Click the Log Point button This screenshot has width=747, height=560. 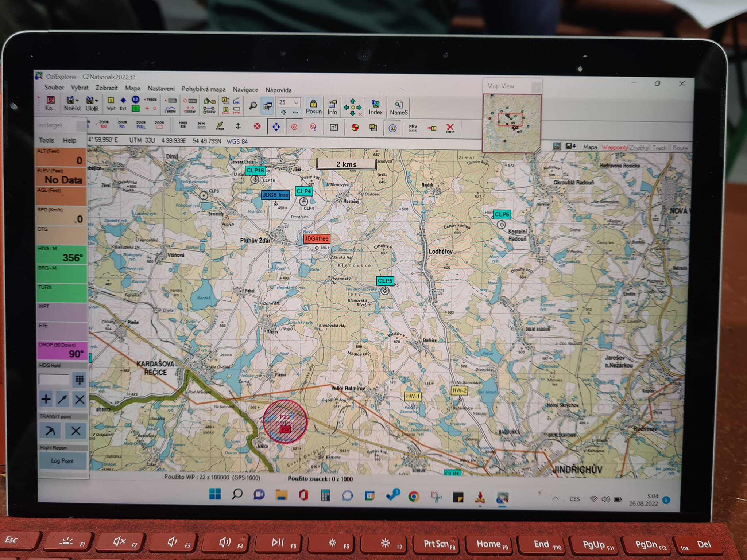pyautogui.click(x=62, y=461)
